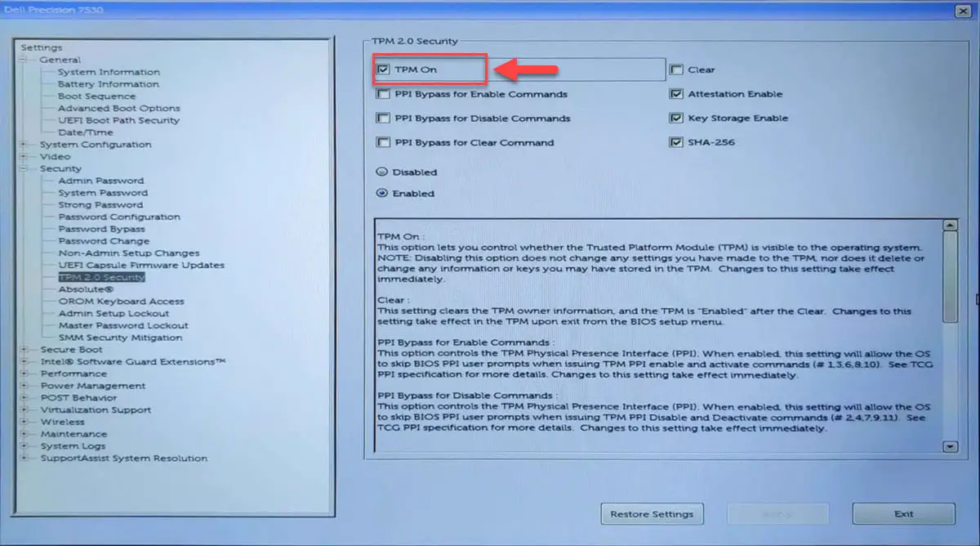Click the description panel scroll-down arrow

point(950,446)
